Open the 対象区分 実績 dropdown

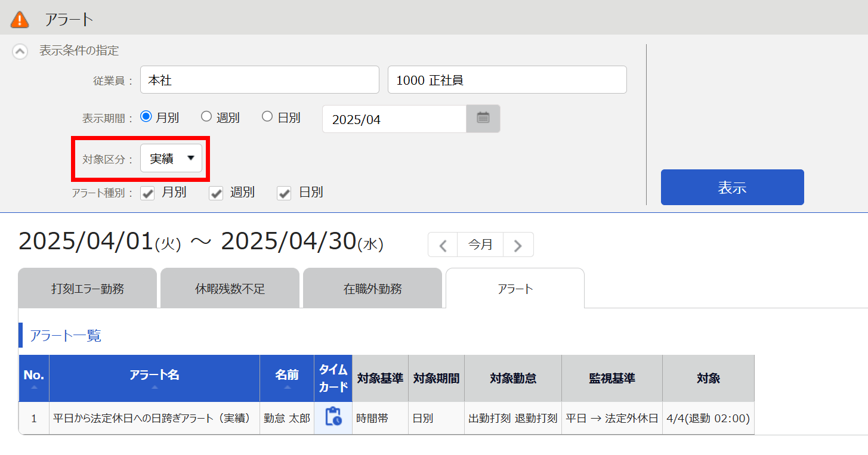point(171,159)
